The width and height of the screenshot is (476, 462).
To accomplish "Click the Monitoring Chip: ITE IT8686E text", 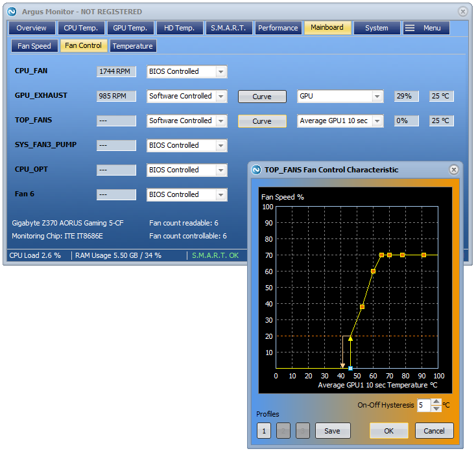I will [x=57, y=236].
